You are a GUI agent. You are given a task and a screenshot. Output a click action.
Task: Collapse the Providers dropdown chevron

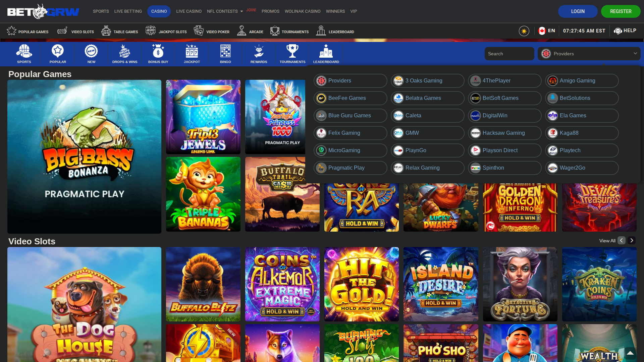pos(635,53)
